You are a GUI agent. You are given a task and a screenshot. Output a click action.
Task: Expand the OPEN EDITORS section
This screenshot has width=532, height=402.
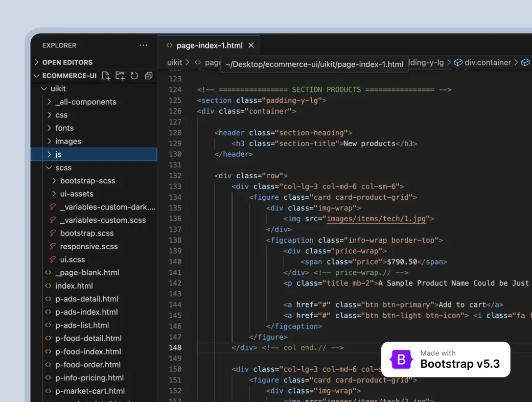point(37,62)
